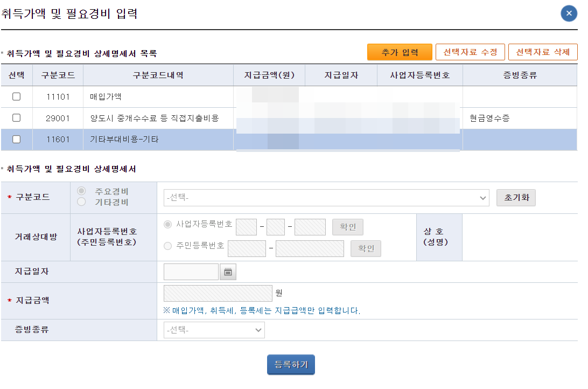Click 확인 next to 사업자등록번호 fields
Viewport: 588px width, 389px height.
tap(347, 226)
